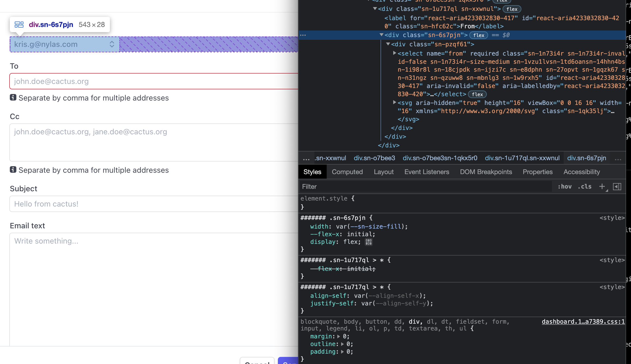Open the flex editor icon next to display: flex
The height and width of the screenshot is (364, 631).
[368, 242]
